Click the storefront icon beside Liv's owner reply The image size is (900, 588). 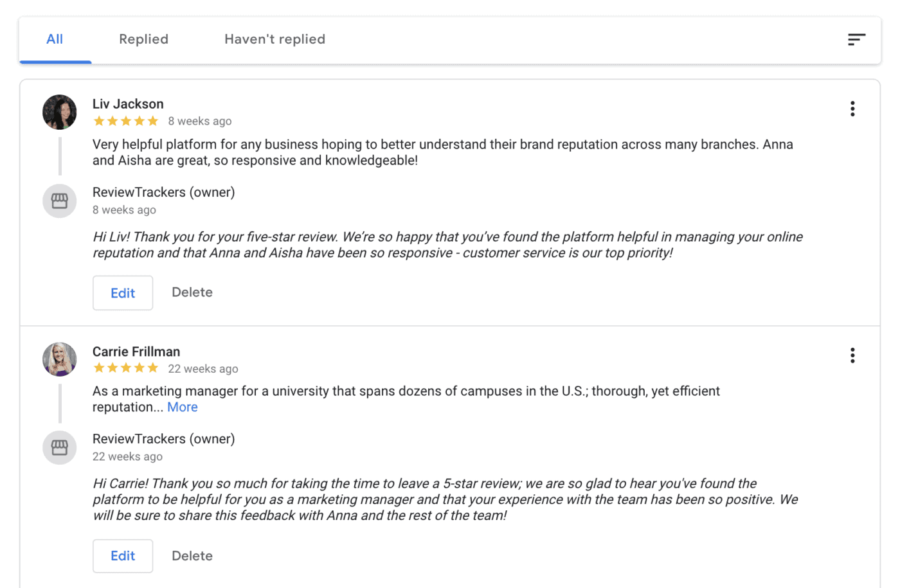click(59, 200)
